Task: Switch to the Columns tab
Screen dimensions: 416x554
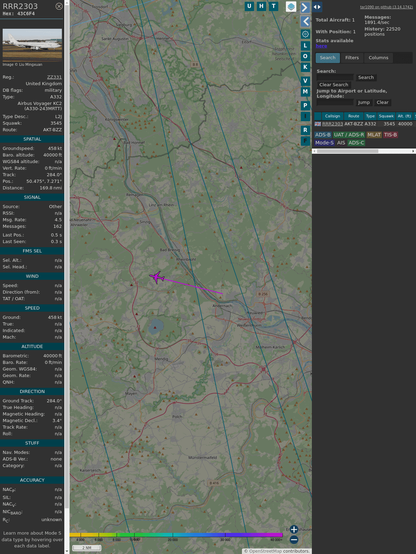Action: pos(379,58)
